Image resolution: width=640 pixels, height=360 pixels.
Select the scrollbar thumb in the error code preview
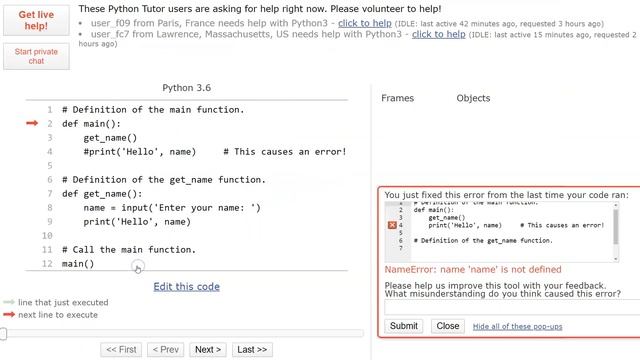[x=616, y=227]
